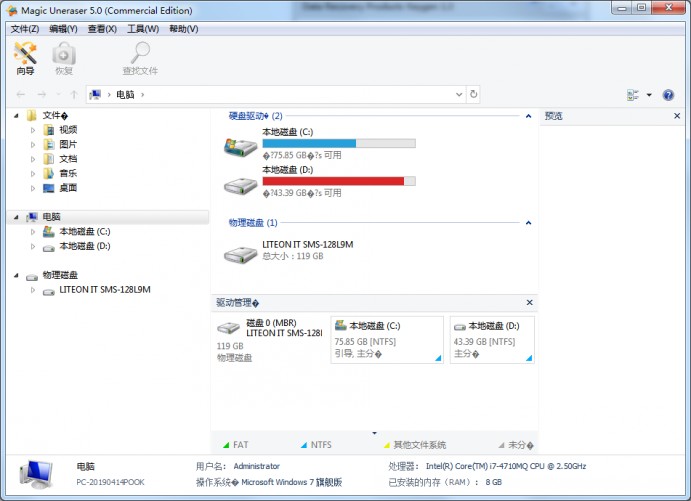Open the 查找文件 find file tool

click(140, 59)
